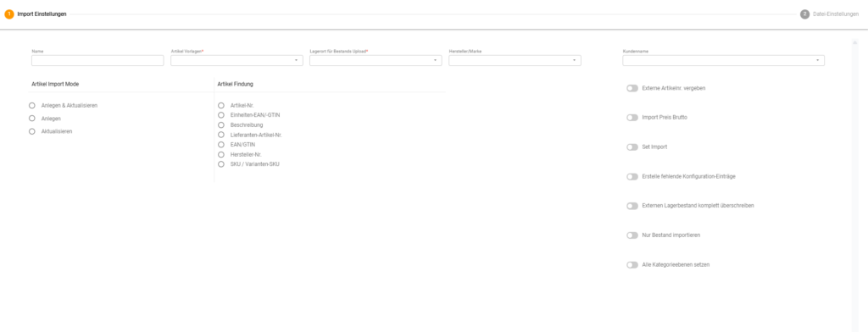
Task: Choose Hersteller-Nr. radio option
Action: point(221,154)
